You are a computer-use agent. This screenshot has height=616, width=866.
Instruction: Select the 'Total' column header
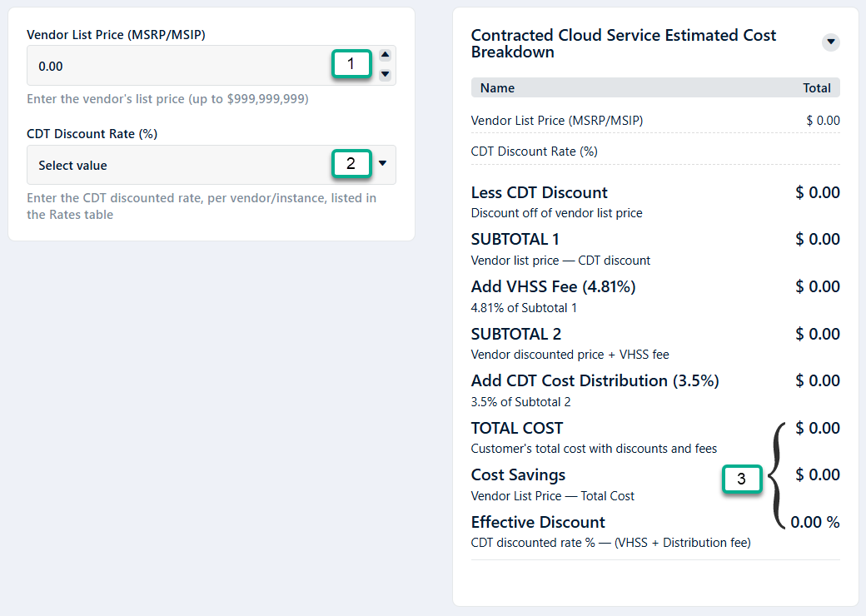pos(816,88)
